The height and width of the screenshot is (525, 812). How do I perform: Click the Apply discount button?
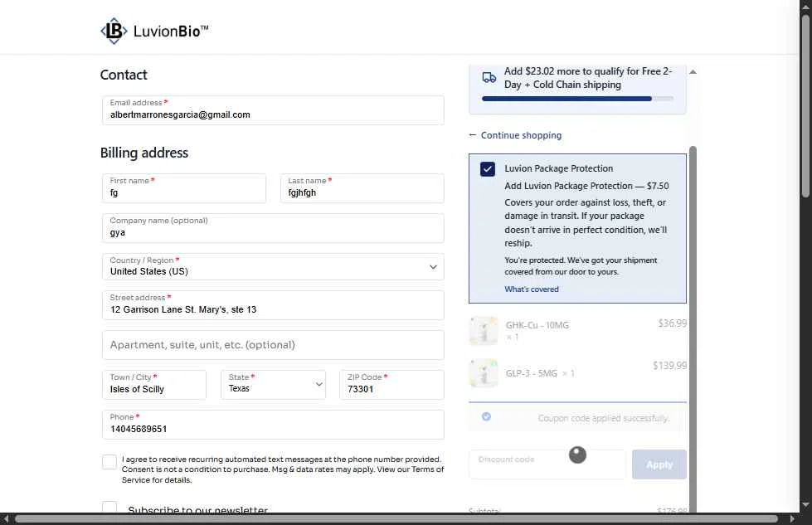[x=659, y=464]
